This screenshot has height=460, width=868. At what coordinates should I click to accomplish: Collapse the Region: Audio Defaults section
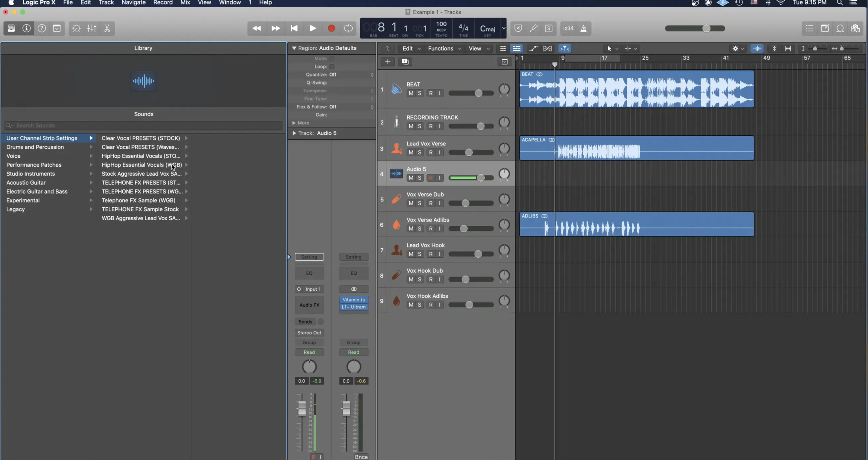[x=294, y=48]
